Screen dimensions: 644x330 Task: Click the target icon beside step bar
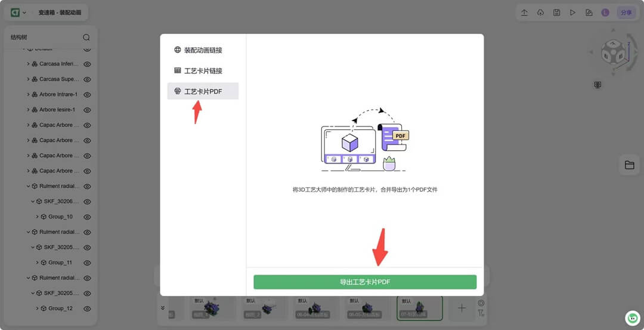pyautogui.click(x=481, y=303)
